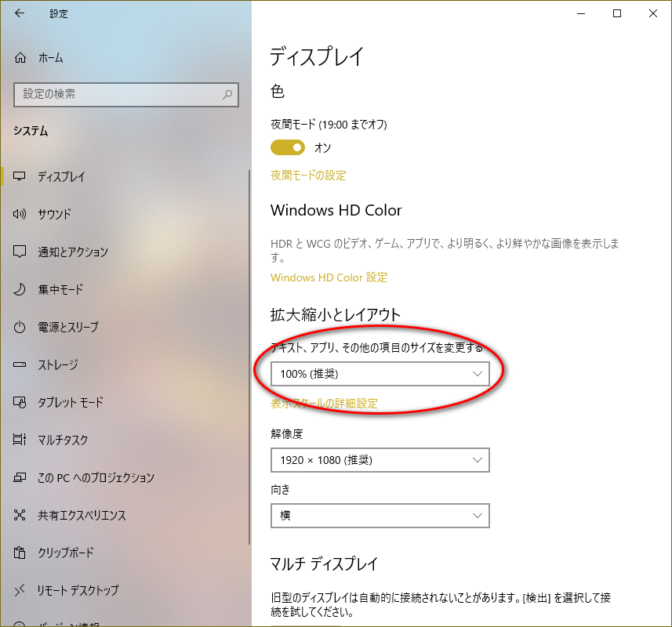Click the Windows HD Color 設定 link
The image size is (672, 627).
coord(329,277)
